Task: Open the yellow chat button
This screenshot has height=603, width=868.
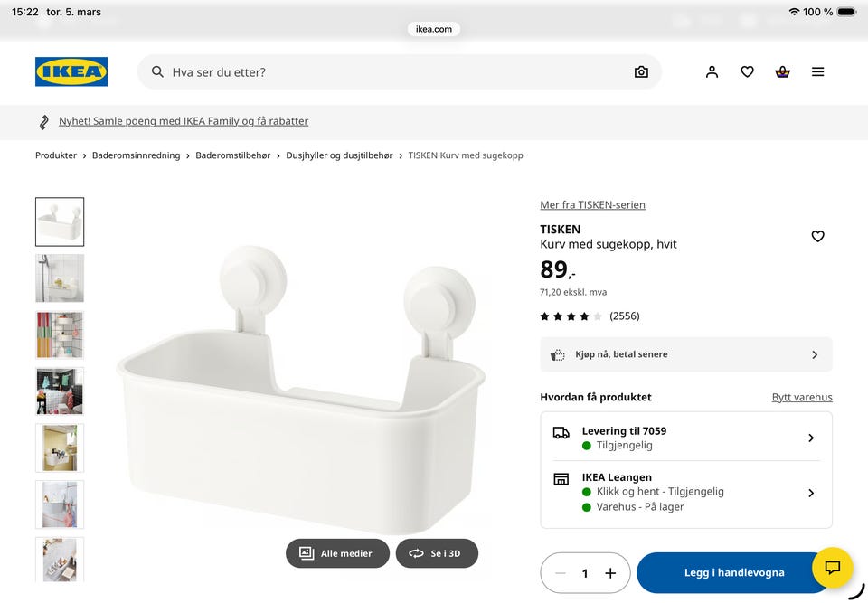Action: 832,568
